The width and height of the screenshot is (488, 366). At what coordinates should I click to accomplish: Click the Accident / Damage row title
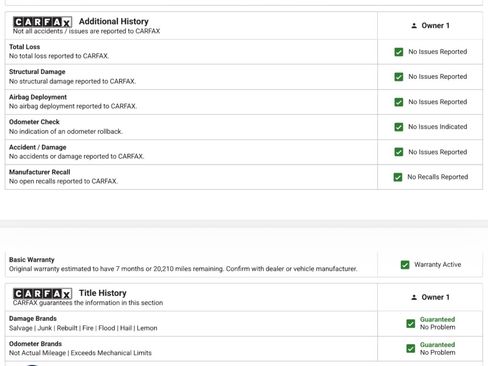[x=37, y=147]
